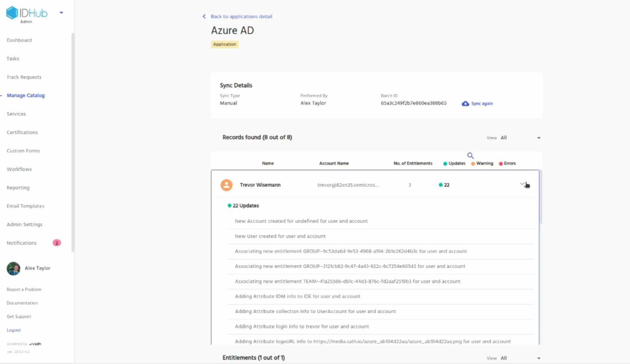
Task: Click the IDHub logo icon
Action: point(12,13)
